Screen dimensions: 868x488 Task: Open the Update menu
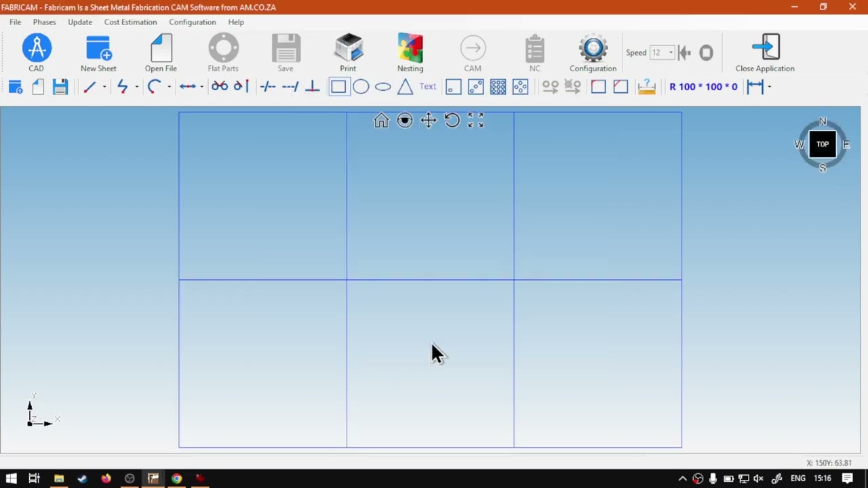pos(80,22)
